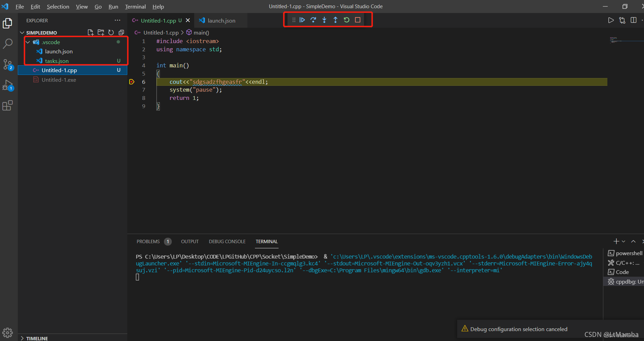Expand the TIMELINE section
The height and width of the screenshot is (341, 644).
tap(22, 338)
